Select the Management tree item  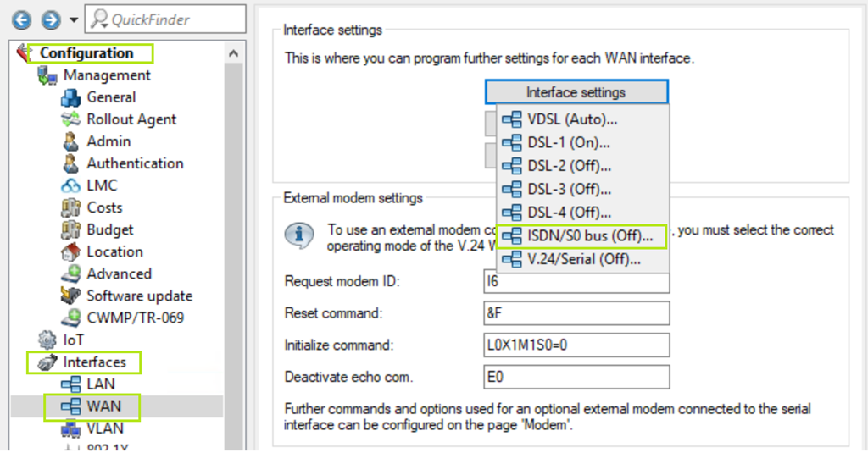pyautogui.click(x=106, y=75)
